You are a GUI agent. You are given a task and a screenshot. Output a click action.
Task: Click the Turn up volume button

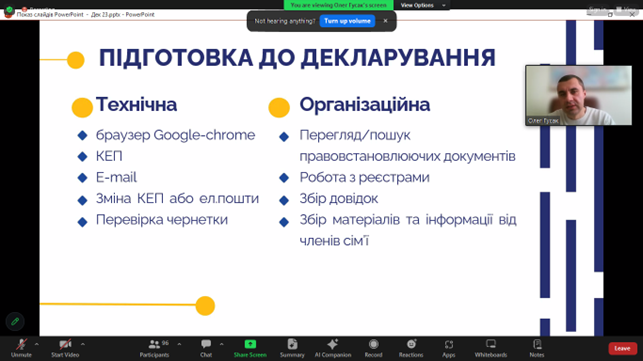coord(347,21)
